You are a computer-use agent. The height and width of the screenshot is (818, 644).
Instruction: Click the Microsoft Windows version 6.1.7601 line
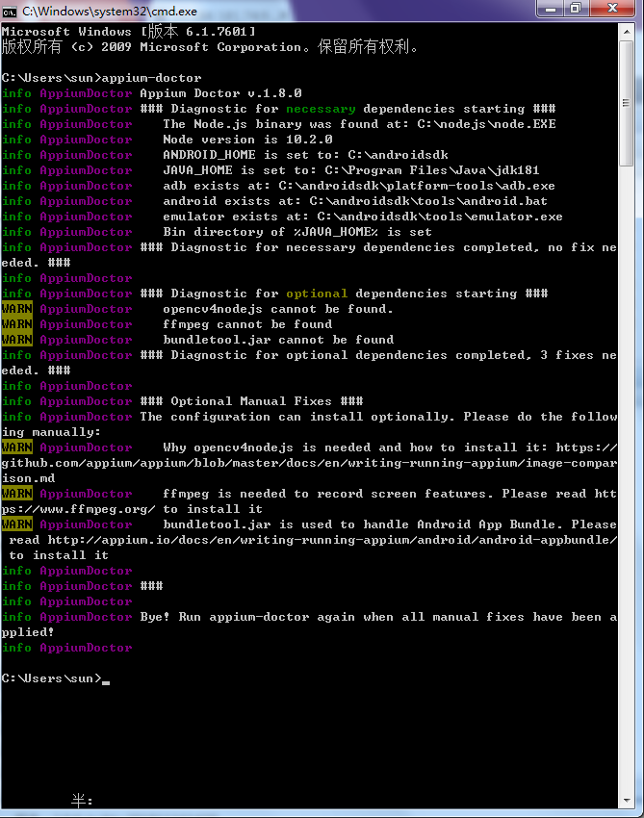coord(128,32)
